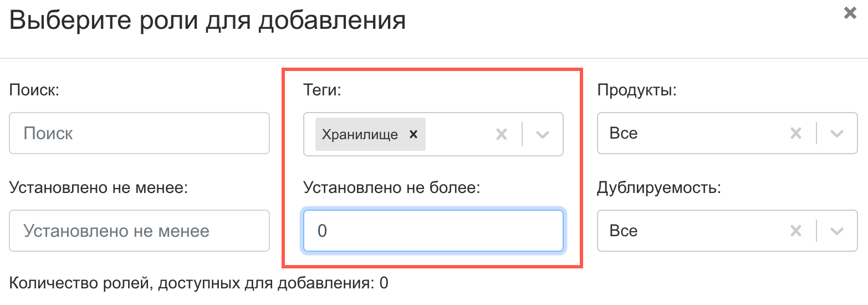Clear the Продукты selection
Screen dimensions: 868x305
tap(795, 133)
